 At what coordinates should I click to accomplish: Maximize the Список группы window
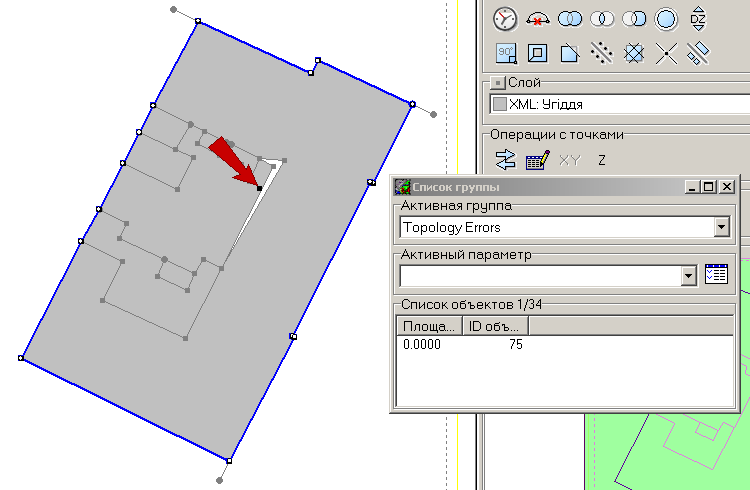(709, 187)
